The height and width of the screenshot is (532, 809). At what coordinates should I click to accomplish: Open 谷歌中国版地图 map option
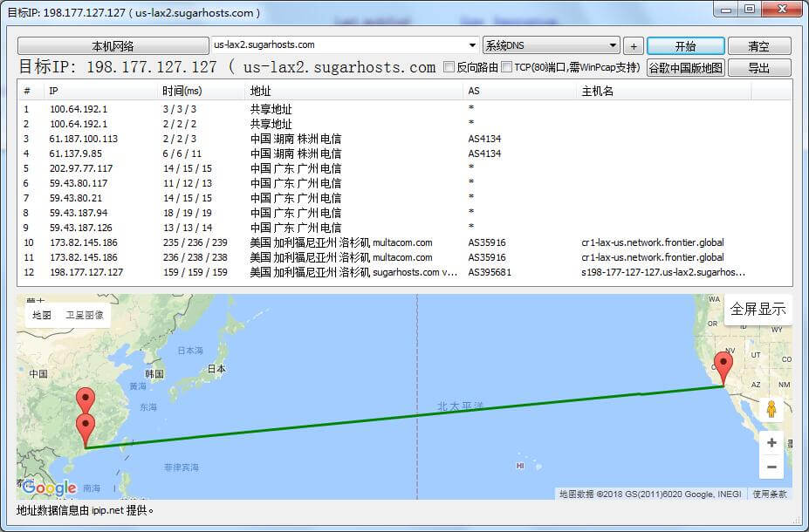[685, 68]
